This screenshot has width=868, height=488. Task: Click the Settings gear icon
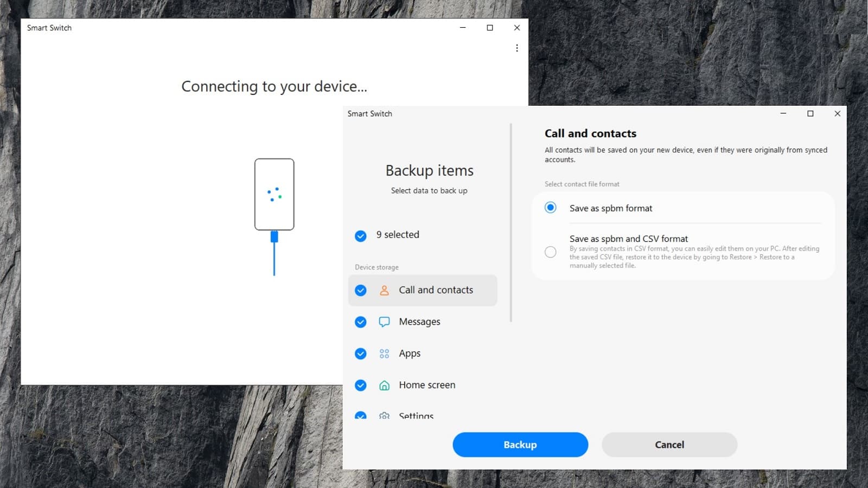[384, 416]
